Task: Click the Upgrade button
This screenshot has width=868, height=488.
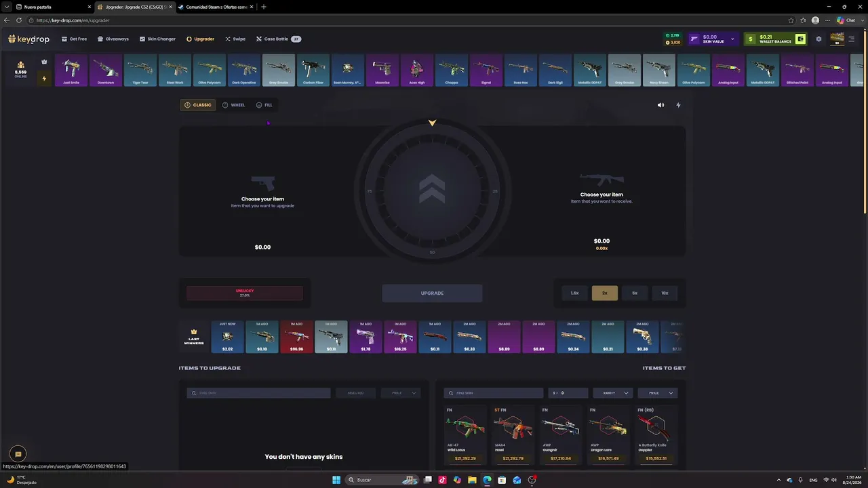Action: point(432,293)
